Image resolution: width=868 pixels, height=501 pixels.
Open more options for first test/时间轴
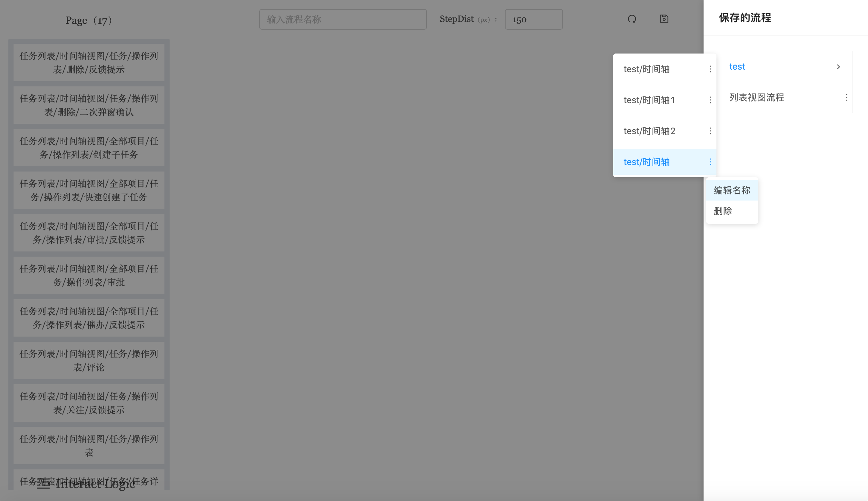click(x=710, y=69)
